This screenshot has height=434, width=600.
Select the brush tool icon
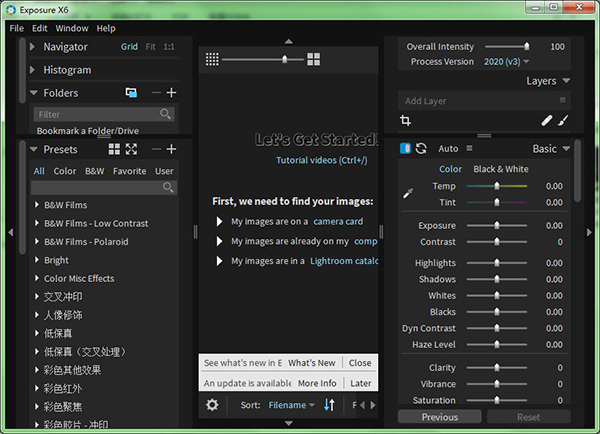(563, 121)
